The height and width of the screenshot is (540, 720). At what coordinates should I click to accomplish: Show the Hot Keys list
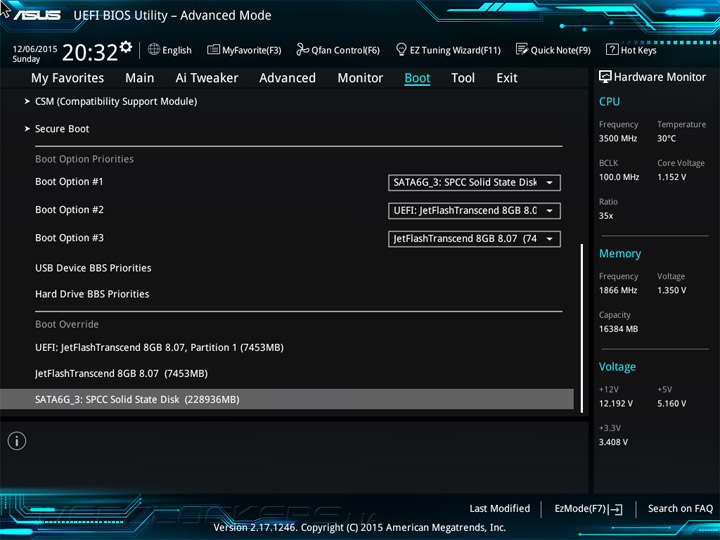631,50
